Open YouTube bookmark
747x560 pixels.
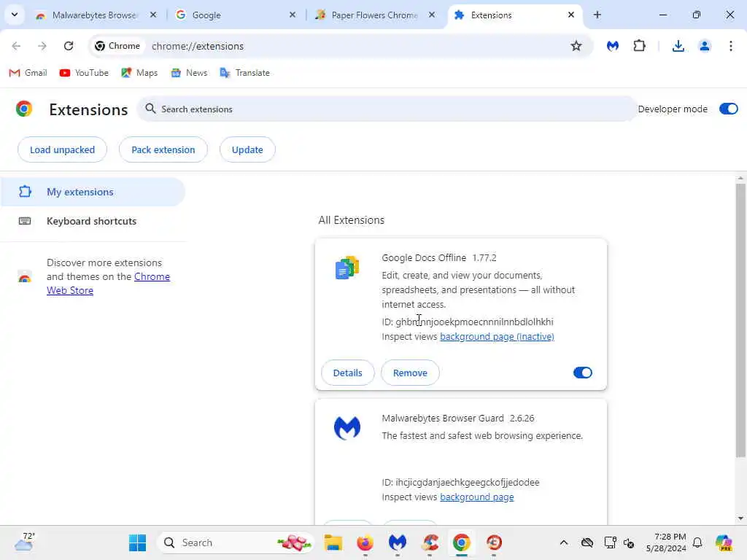84,73
